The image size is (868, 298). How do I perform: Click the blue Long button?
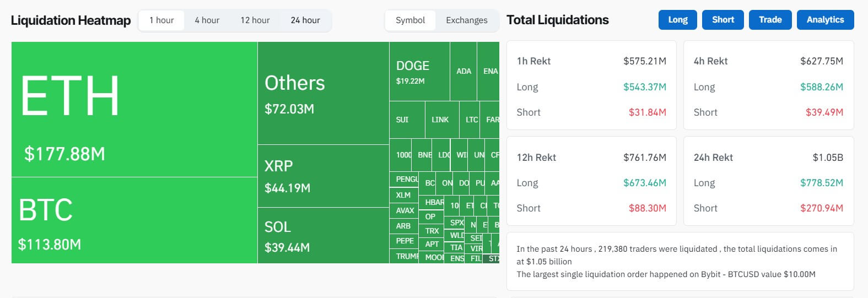677,20
